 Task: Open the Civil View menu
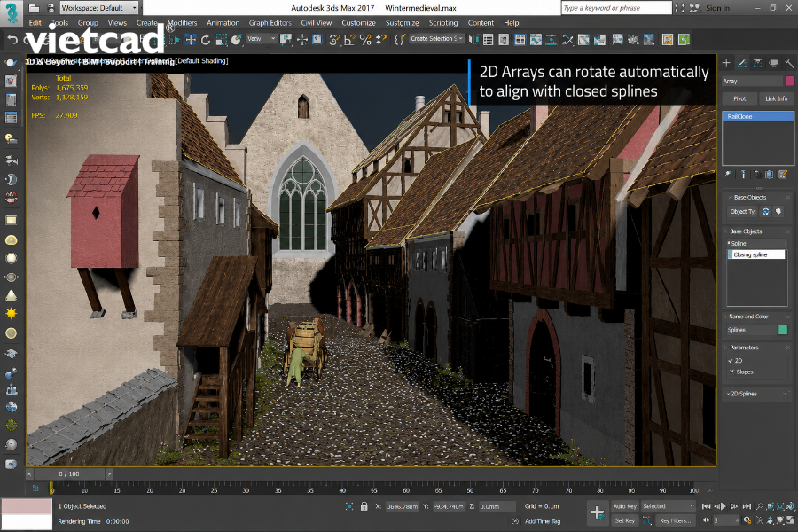(x=316, y=23)
